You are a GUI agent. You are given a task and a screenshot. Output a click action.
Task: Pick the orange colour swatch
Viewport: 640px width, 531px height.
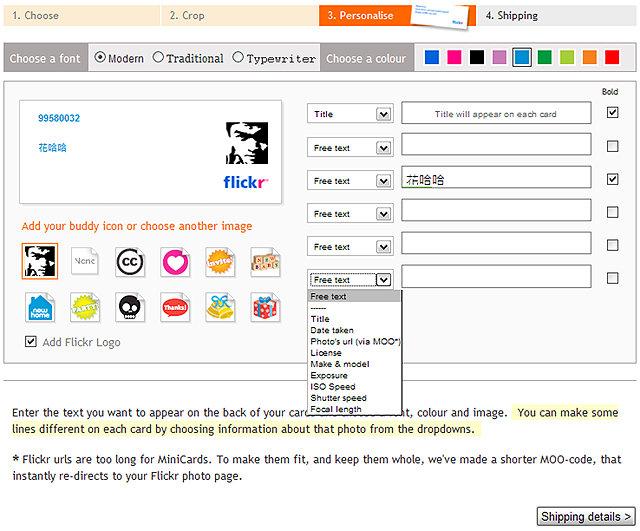(589, 57)
